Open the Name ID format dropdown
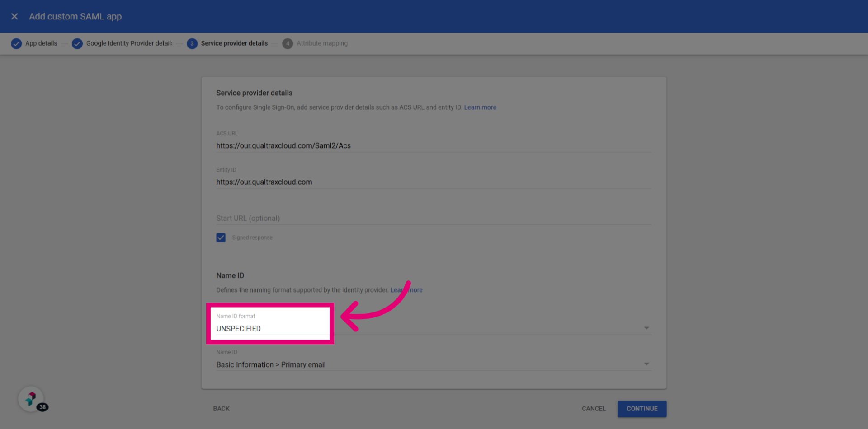 coord(434,323)
